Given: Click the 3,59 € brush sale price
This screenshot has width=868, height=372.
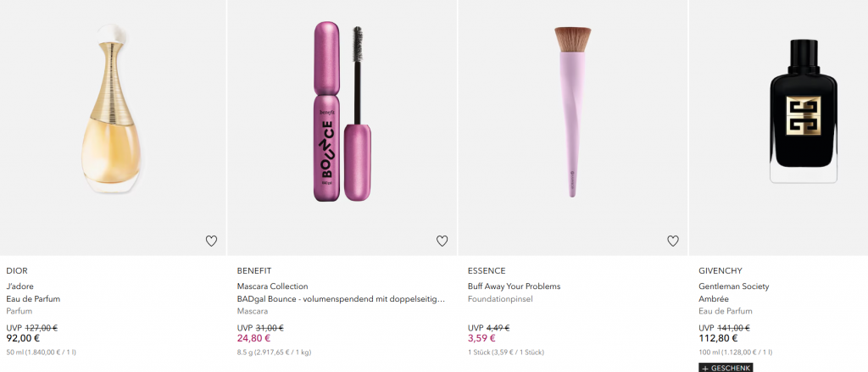Looking at the screenshot, I should [x=482, y=339].
